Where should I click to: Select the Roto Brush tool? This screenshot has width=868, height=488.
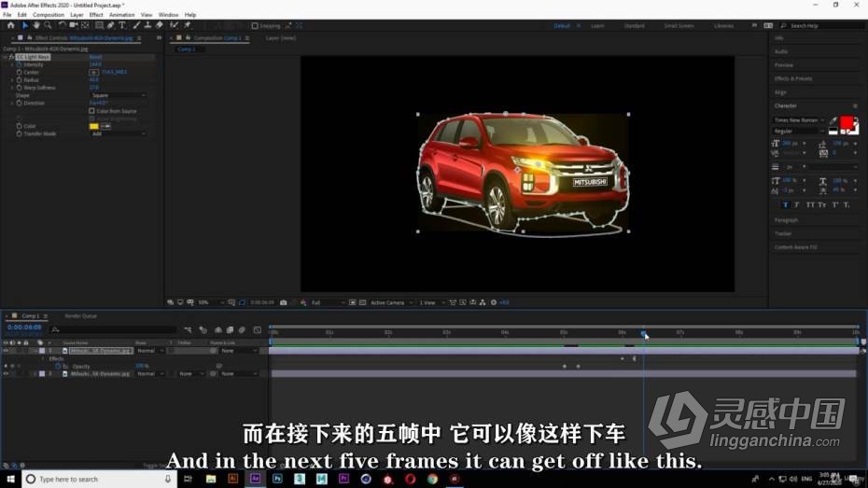click(174, 25)
